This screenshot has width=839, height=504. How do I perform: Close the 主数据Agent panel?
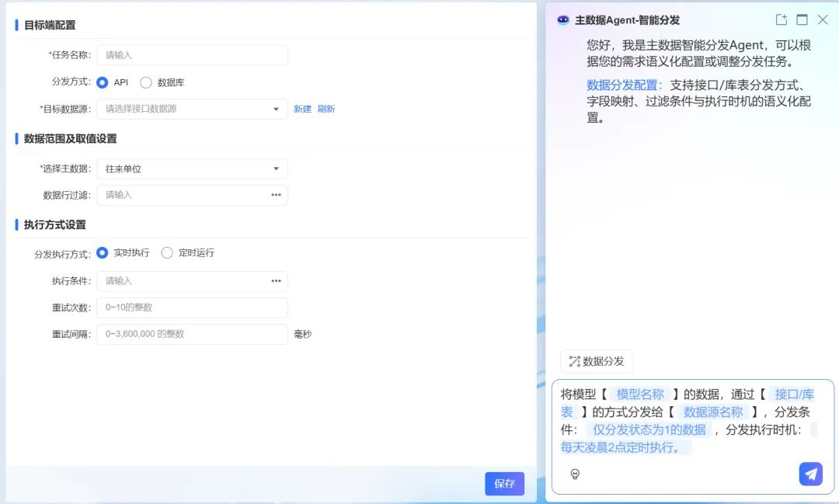point(823,19)
